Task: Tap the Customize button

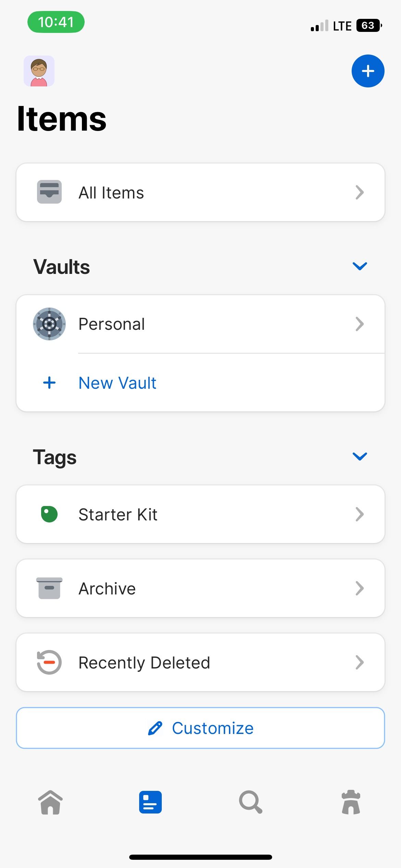Action: (x=200, y=728)
